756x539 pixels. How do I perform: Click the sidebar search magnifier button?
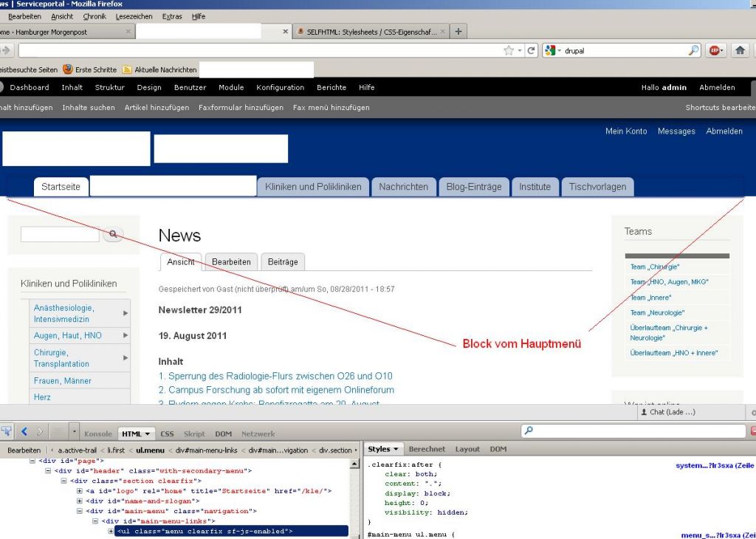tap(113, 234)
